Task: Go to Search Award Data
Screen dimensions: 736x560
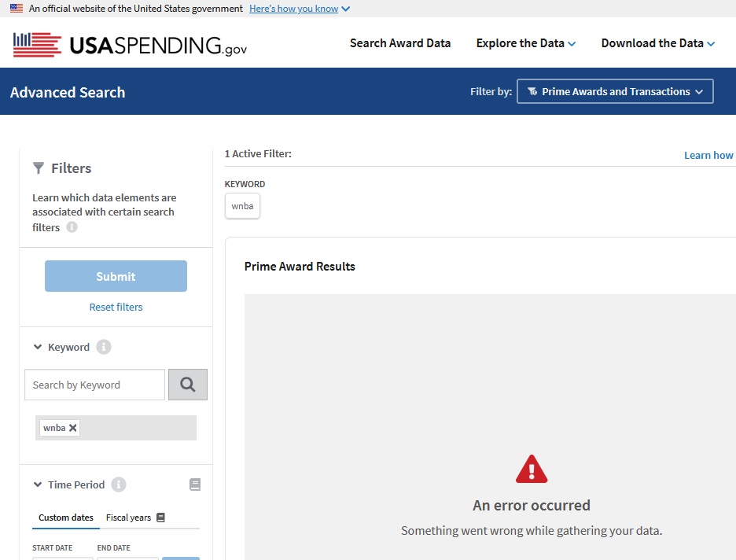Action: click(x=400, y=43)
